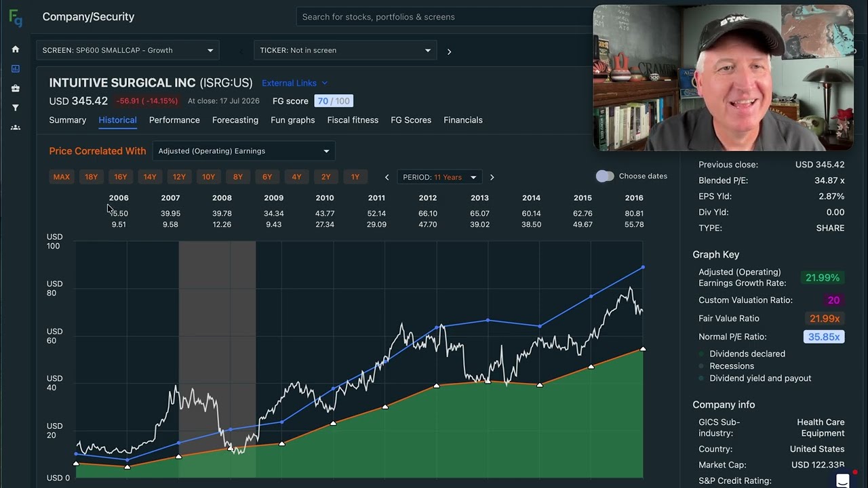Viewport: 868px width, 488px height.
Task: Click the Market Cap USD 122.33B value
Action: tap(817, 465)
